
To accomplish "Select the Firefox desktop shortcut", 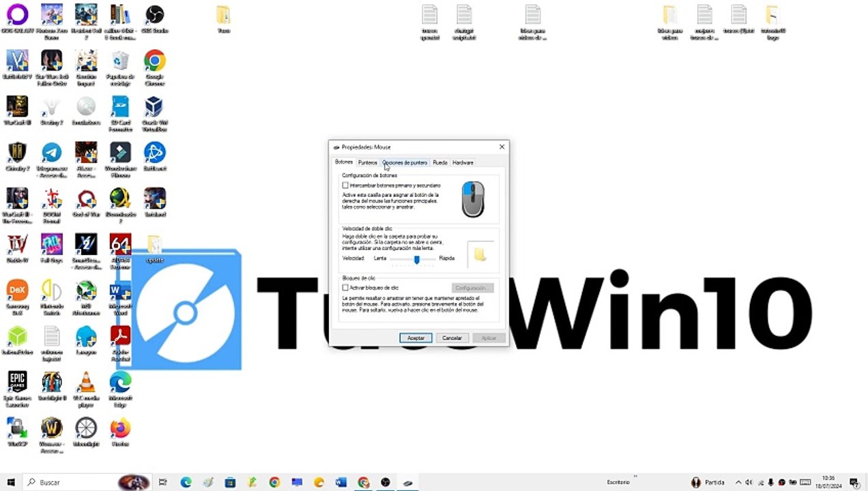I will point(120,432).
